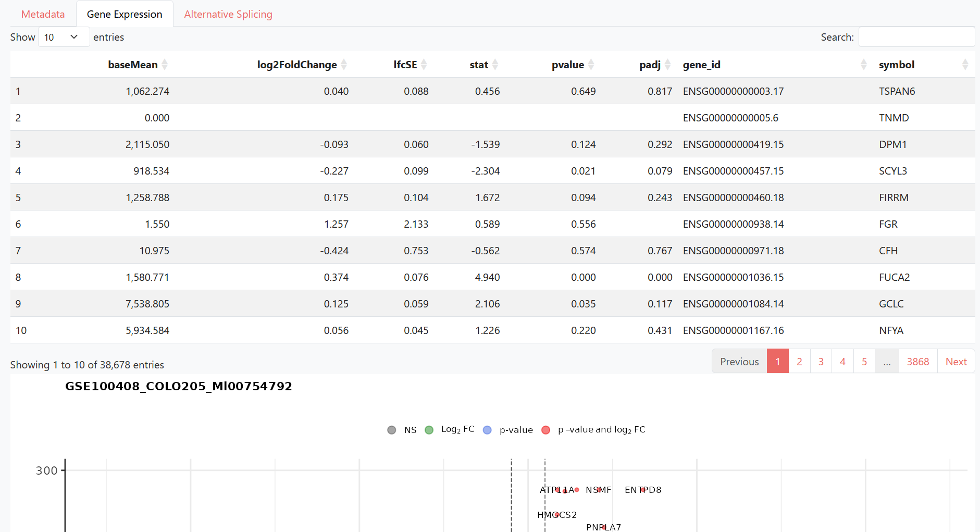The height and width of the screenshot is (532, 980).
Task: Sort table by pvalue column
Action: click(x=553, y=65)
